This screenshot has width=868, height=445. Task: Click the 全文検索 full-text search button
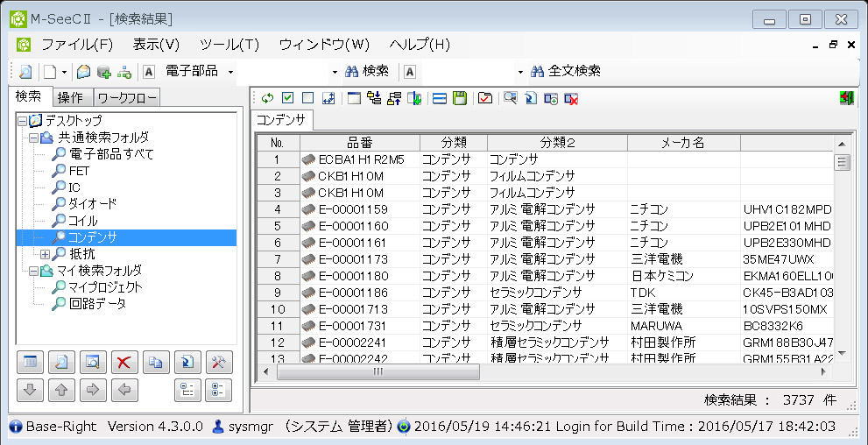[566, 72]
